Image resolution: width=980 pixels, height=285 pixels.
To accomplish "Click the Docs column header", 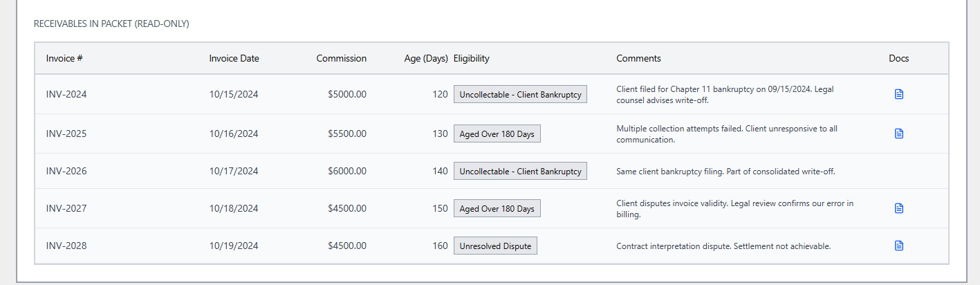I will tap(898, 59).
